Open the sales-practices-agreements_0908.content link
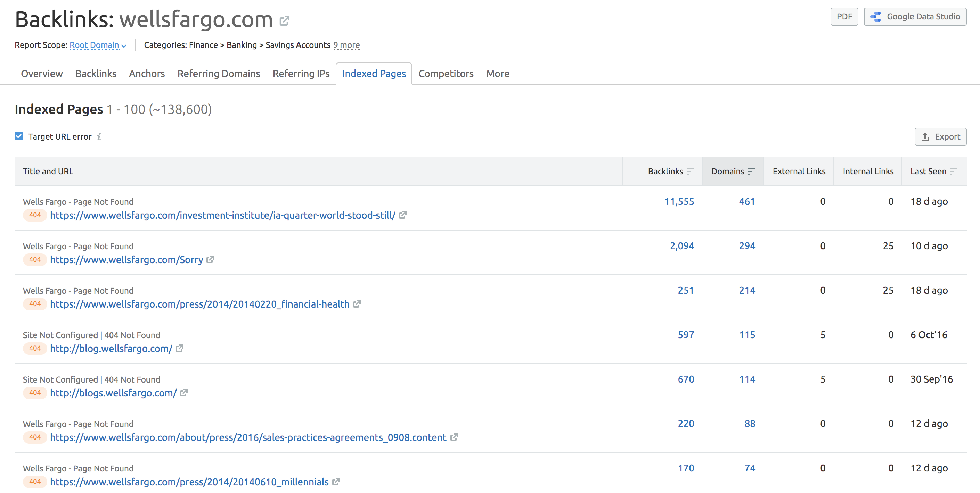The height and width of the screenshot is (493, 980). tap(248, 437)
